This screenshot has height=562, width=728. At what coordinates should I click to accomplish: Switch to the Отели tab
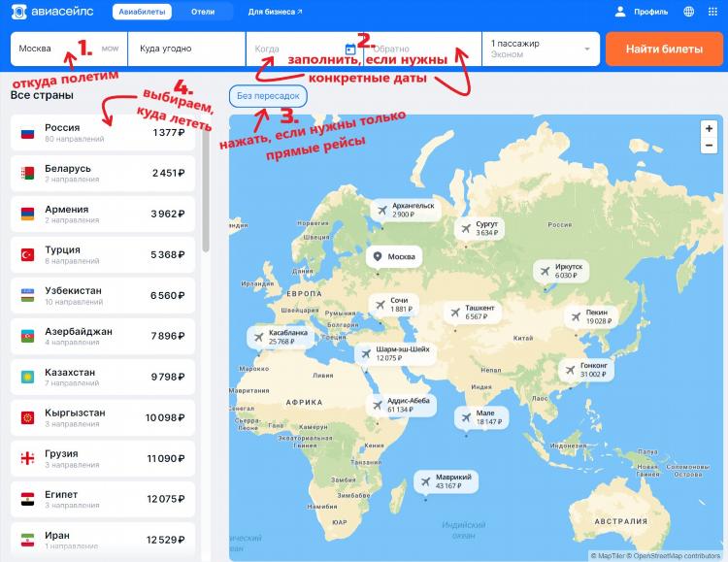coord(203,12)
